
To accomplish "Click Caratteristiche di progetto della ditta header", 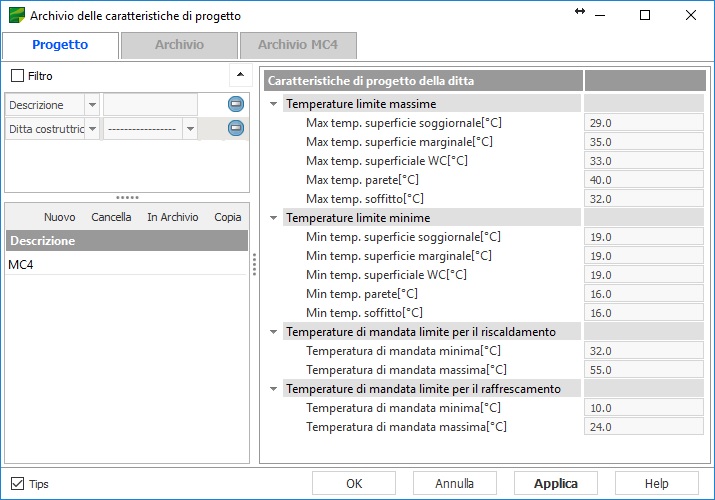I will (423, 81).
